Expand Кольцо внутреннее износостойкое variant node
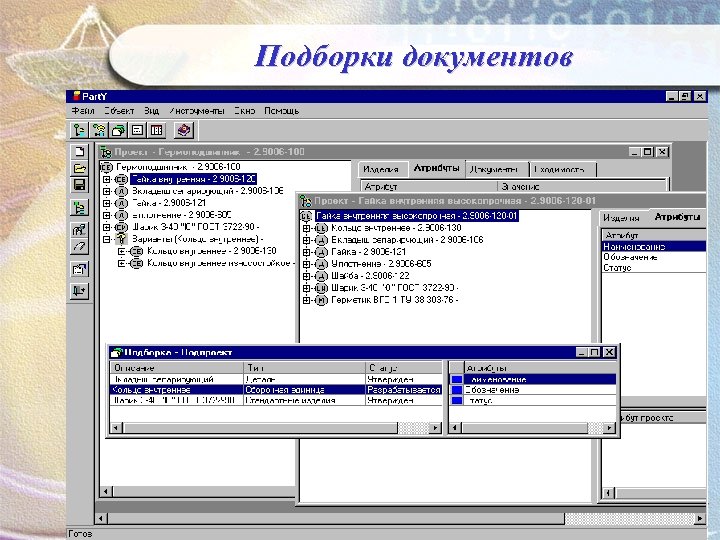 (x=122, y=263)
